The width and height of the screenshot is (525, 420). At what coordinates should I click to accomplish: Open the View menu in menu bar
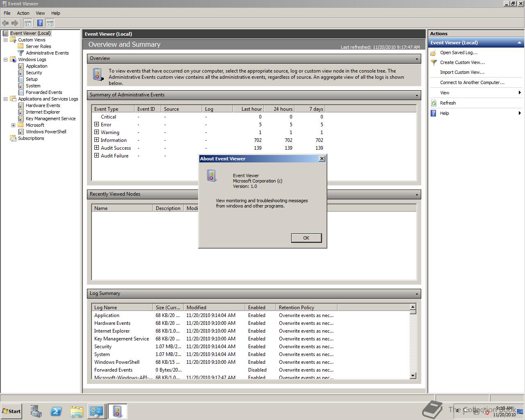[x=40, y=13]
